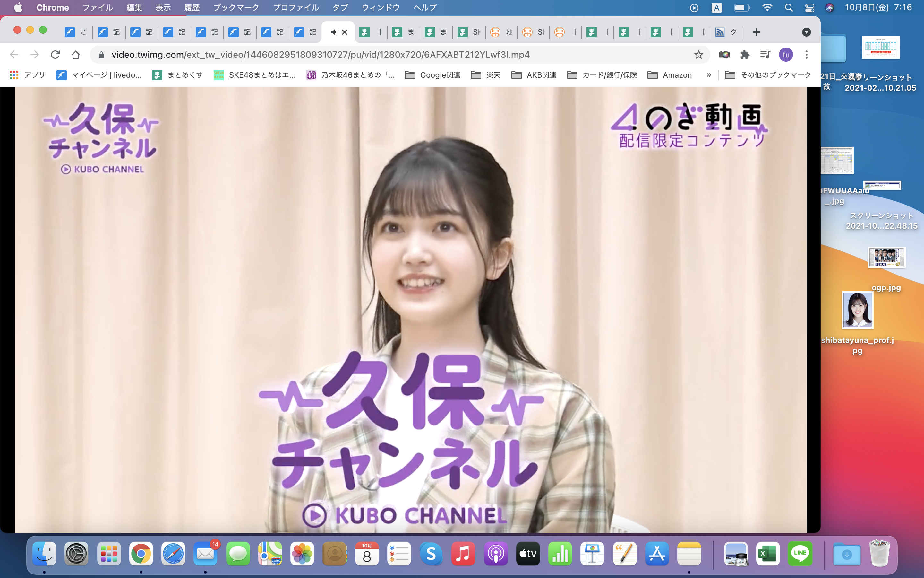
Task: Open the Extensions puzzle menu
Action: tap(745, 55)
